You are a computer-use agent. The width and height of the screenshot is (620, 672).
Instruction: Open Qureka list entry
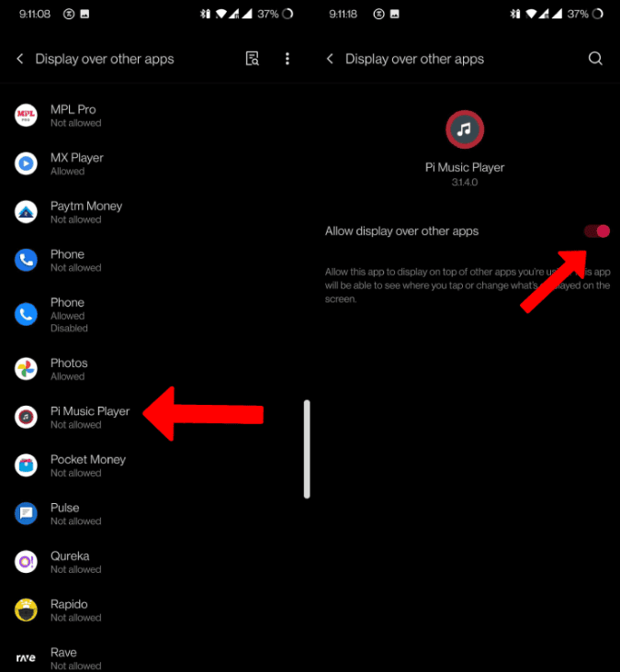coord(154,562)
